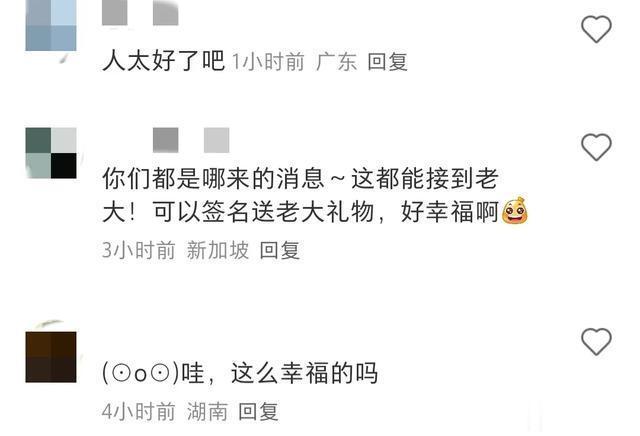Tap the comment starting "你们都是哪来的消息"

315,195
